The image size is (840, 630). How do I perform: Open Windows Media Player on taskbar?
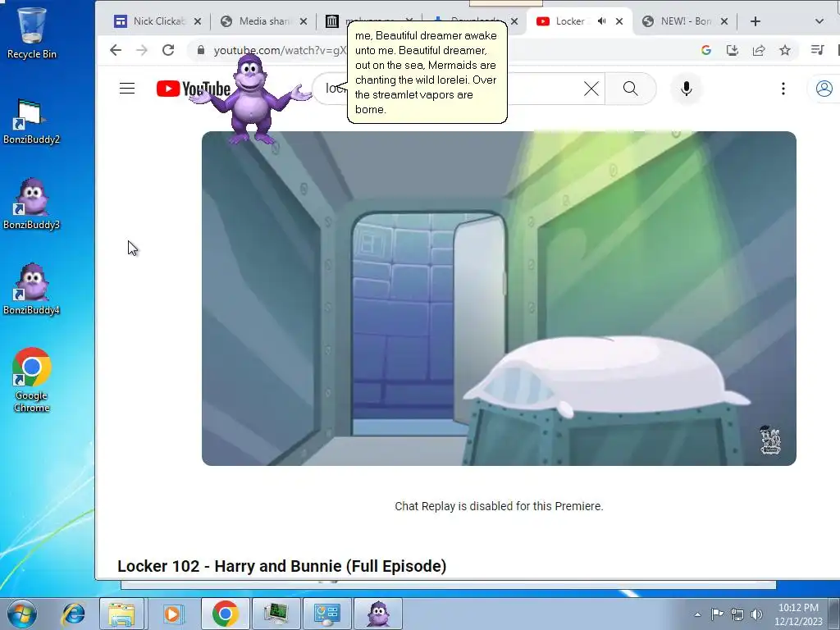[x=172, y=614]
